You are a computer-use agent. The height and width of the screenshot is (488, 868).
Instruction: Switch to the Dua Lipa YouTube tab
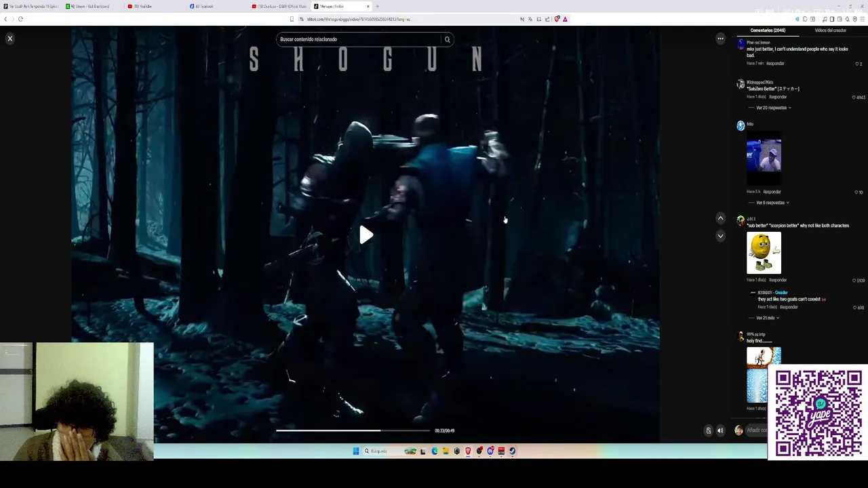pyautogui.click(x=279, y=6)
